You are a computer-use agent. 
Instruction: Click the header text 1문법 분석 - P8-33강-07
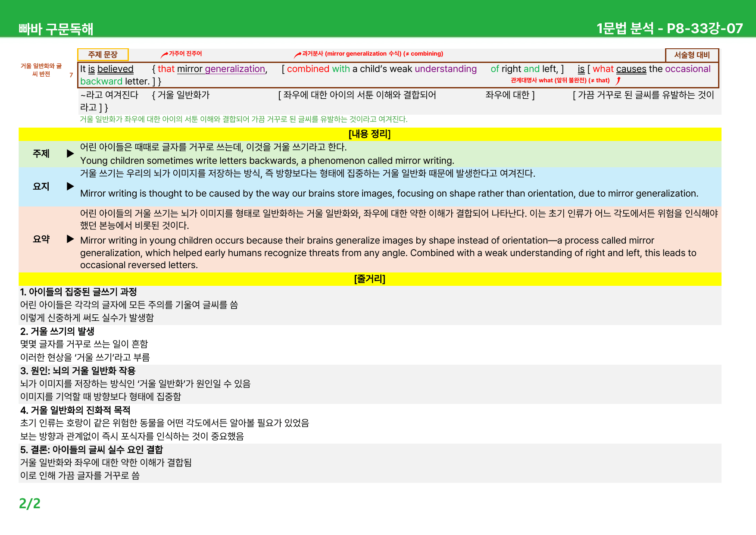pos(670,28)
